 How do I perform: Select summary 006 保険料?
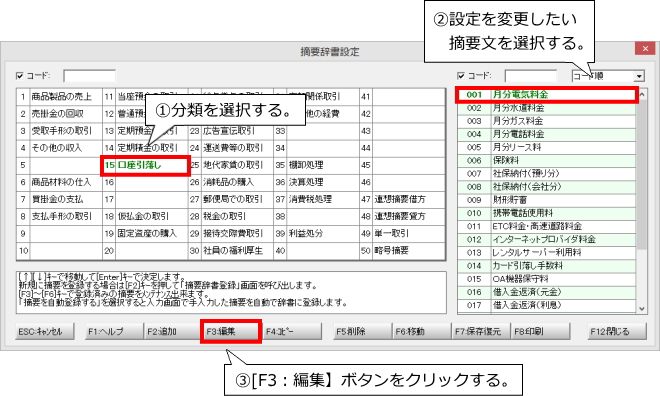[547, 160]
